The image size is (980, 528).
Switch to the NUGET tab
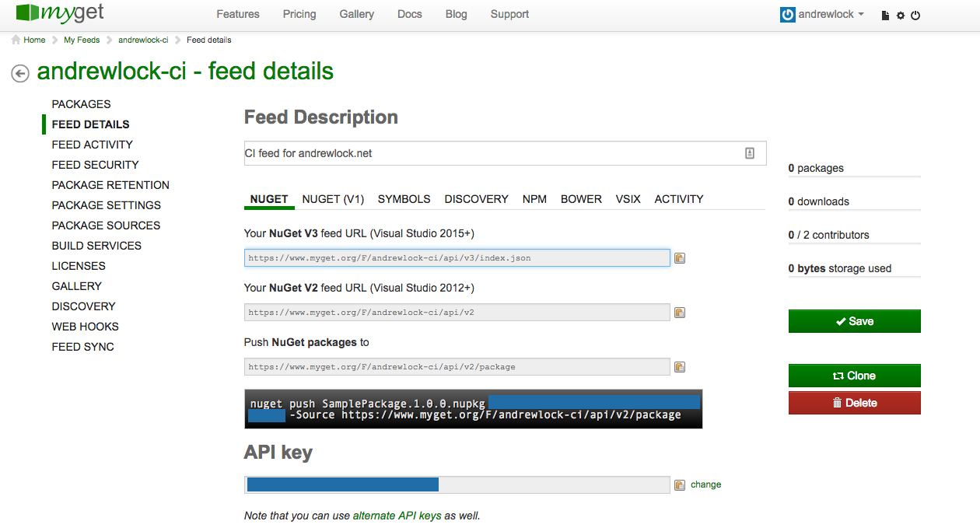coord(269,199)
